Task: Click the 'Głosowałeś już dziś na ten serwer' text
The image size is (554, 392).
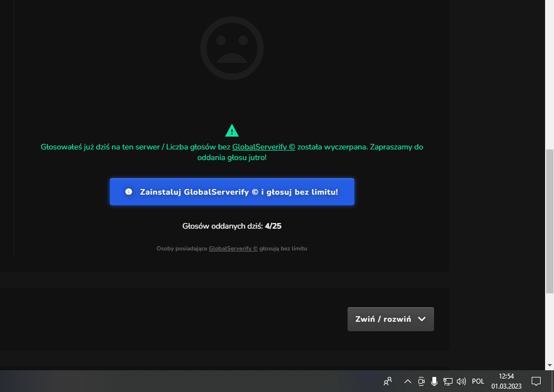Action: coord(100,147)
